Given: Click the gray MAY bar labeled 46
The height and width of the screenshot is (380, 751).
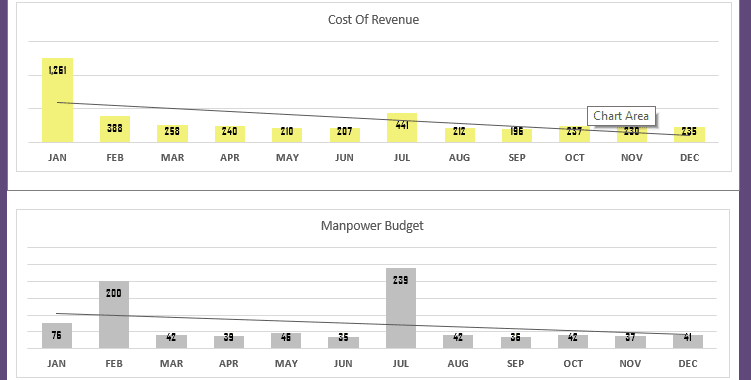Looking at the screenshot, I should point(286,341).
